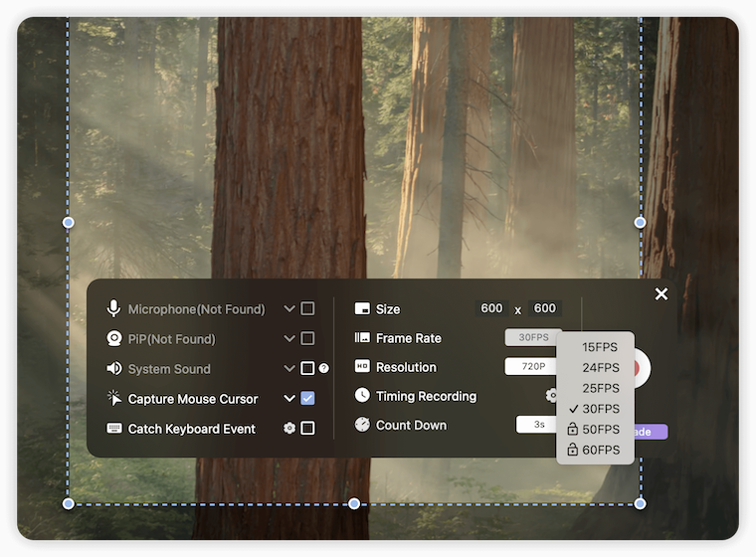Click the microphone icon
Viewport: 756px width, 557px height.
114,309
